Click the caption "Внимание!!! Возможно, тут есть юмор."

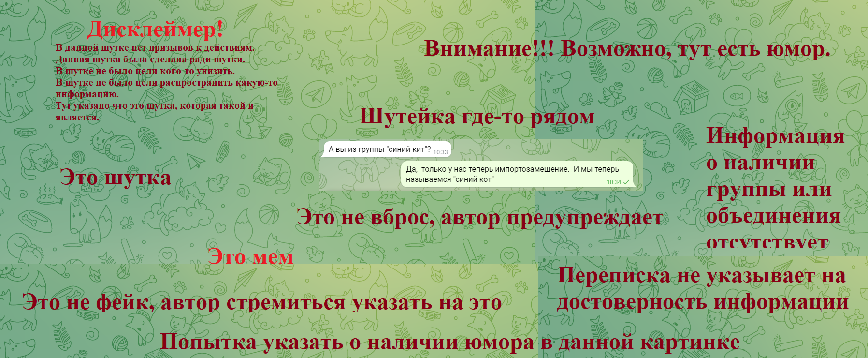click(627, 49)
